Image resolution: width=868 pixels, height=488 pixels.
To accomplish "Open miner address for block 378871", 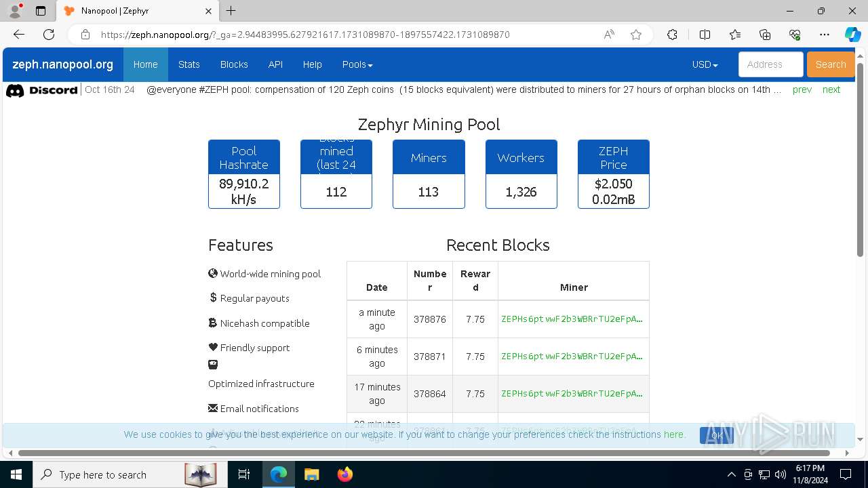I will point(572,356).
